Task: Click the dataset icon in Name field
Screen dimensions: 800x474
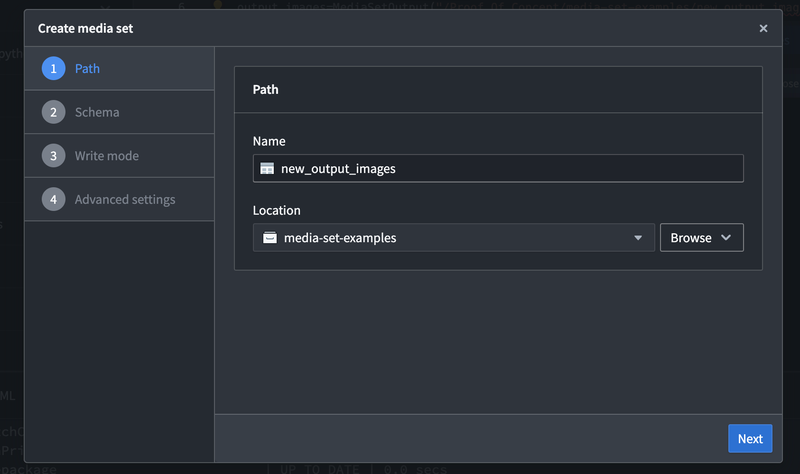Action: click(267, 168)
